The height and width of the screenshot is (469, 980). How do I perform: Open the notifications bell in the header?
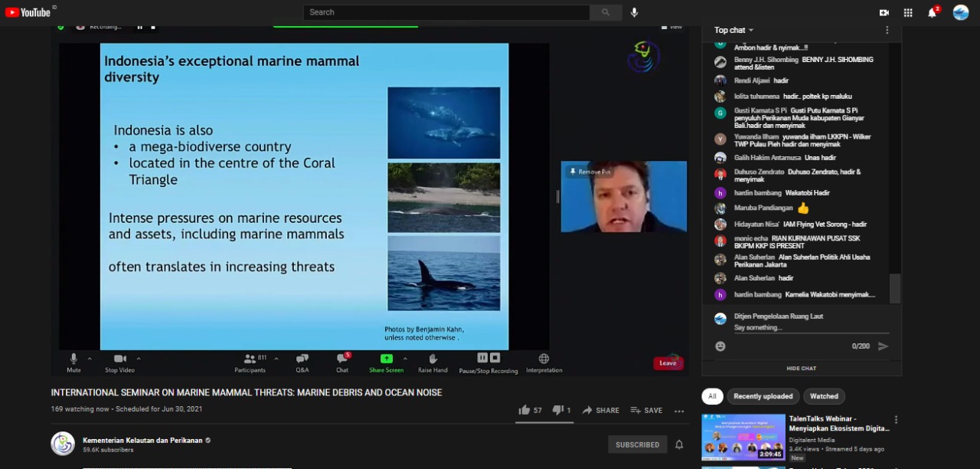(x=933, y=12)
